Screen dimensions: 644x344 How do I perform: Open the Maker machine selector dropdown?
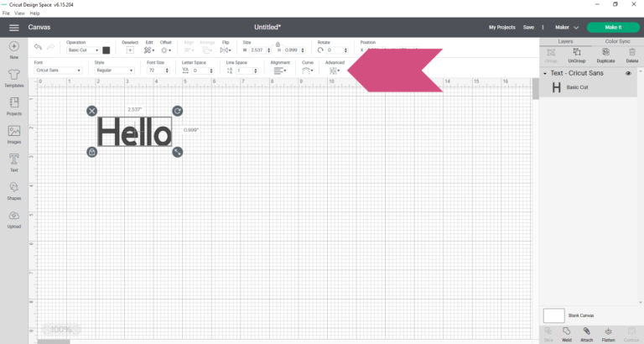(567, 27)
